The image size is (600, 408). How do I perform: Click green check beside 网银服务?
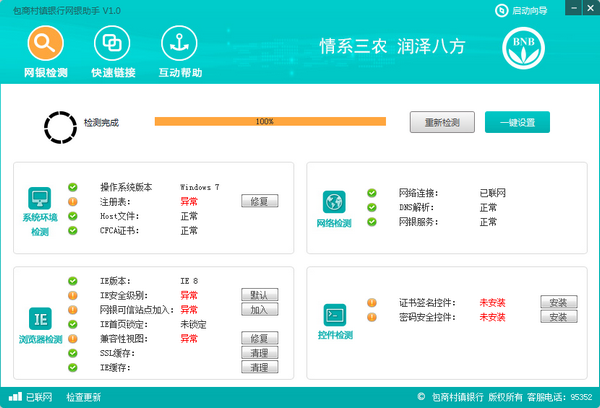coord(372,222)
